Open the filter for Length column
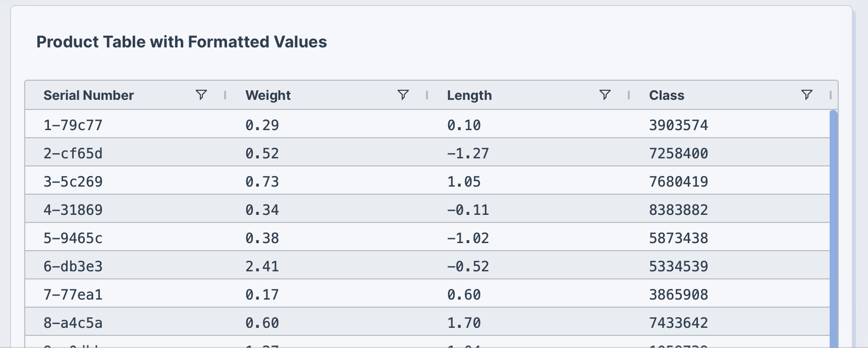This screenshot has height=348, width=868. pos(605,95)
